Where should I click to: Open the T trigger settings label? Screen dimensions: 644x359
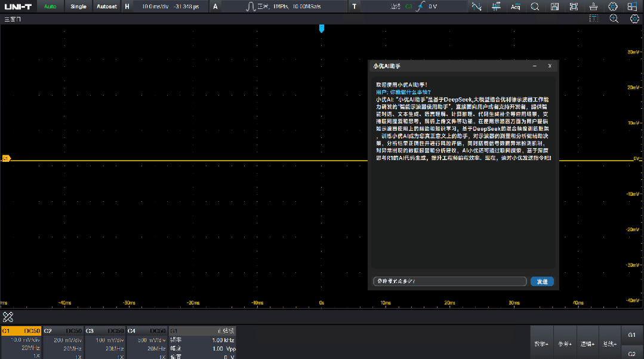click(354, 7)
